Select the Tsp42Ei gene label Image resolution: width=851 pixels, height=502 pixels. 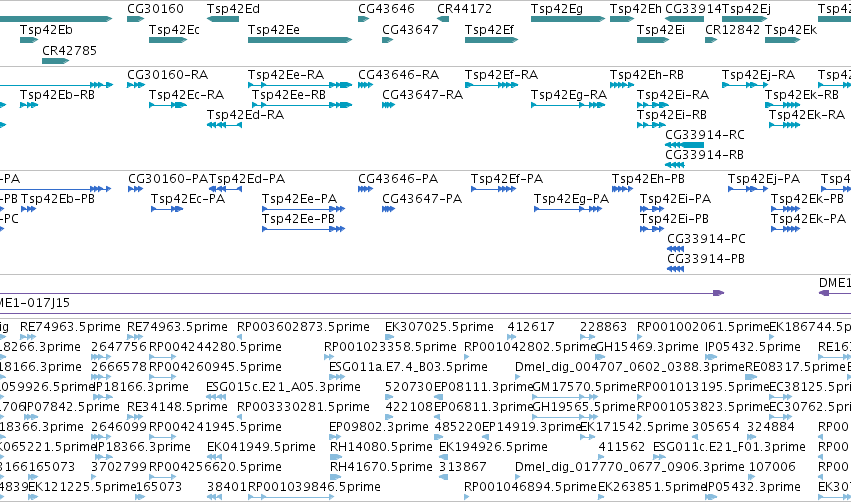tap(661, 30)
